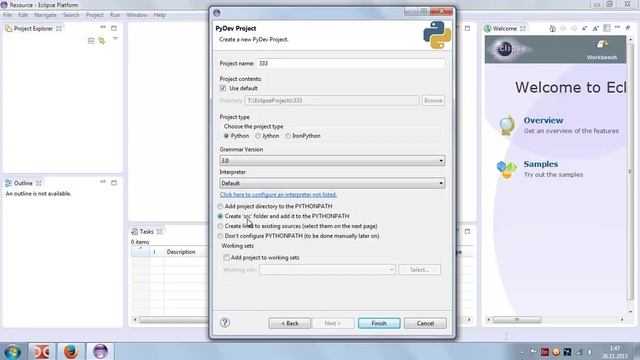
Task: Reduce font size in Welcome view
Action: coord(584,28)
